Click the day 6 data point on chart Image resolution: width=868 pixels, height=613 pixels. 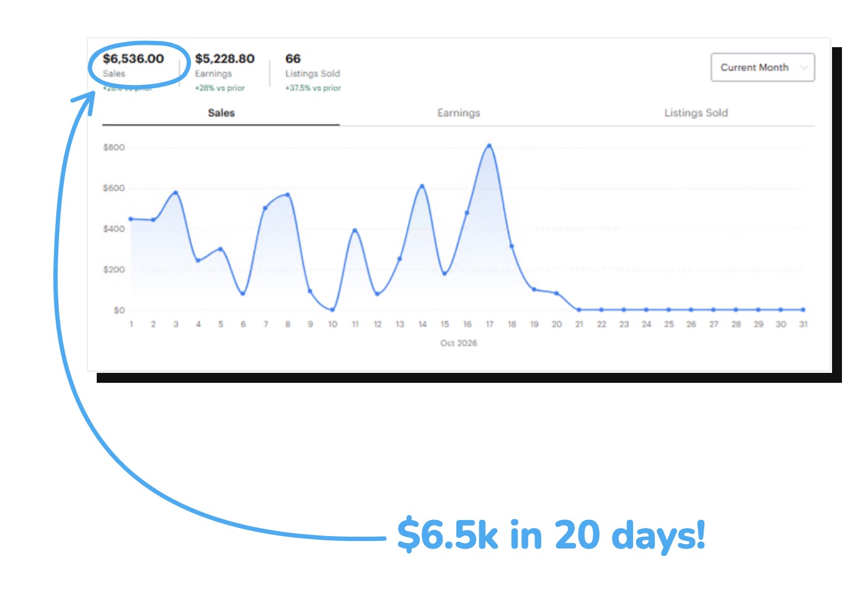point(243,293)
